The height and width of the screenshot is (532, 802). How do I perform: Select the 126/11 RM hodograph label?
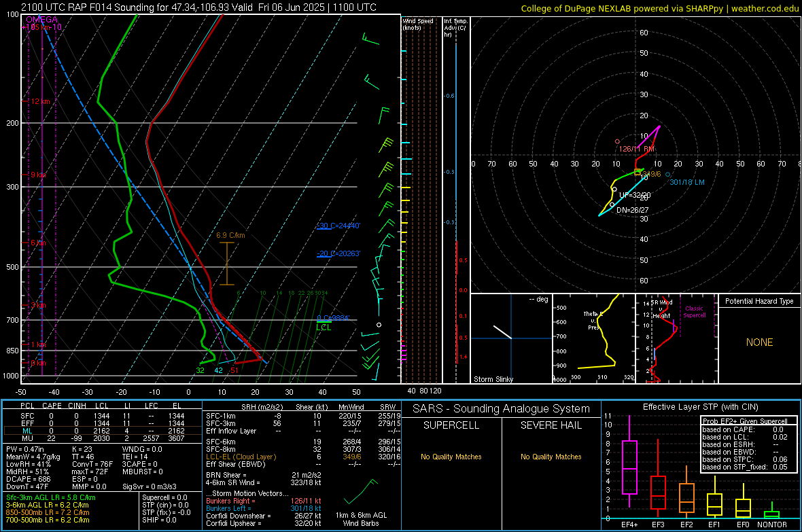pyautogui.click(x=637, y=148)
